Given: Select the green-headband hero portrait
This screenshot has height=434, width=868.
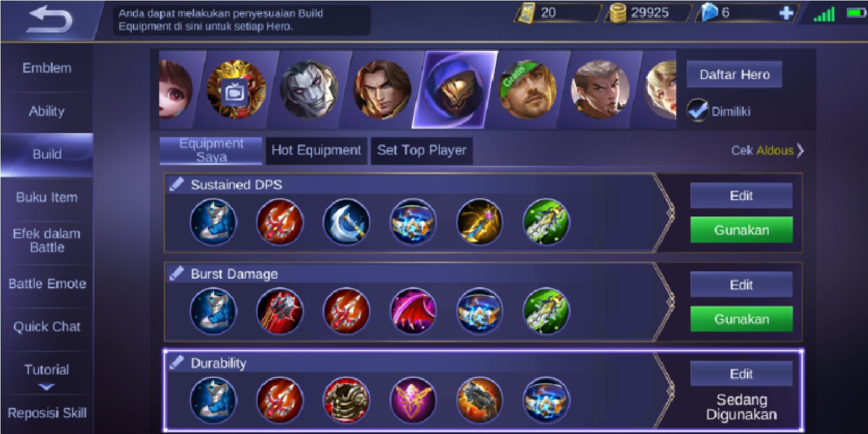Looking at the screenshot, I should pyautogui.click(x=527, y=90).
